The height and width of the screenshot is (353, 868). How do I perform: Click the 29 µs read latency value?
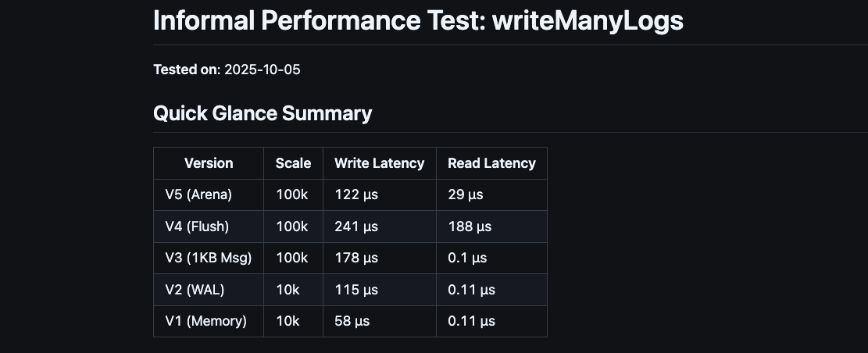click(x=466, y=194)
